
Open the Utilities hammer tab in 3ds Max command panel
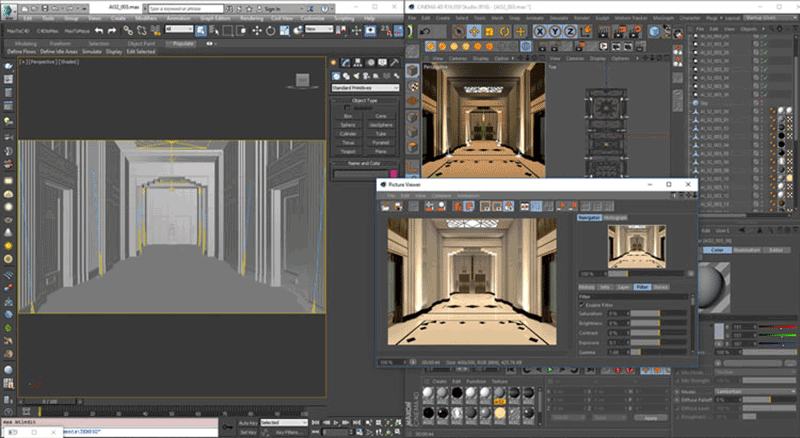coord(394,63)
